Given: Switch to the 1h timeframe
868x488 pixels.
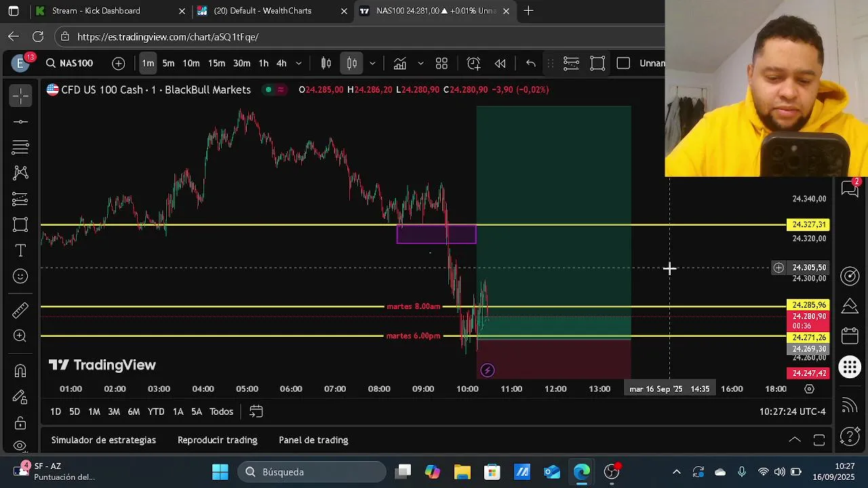Looking at the screenshot, I should [263, 63].
